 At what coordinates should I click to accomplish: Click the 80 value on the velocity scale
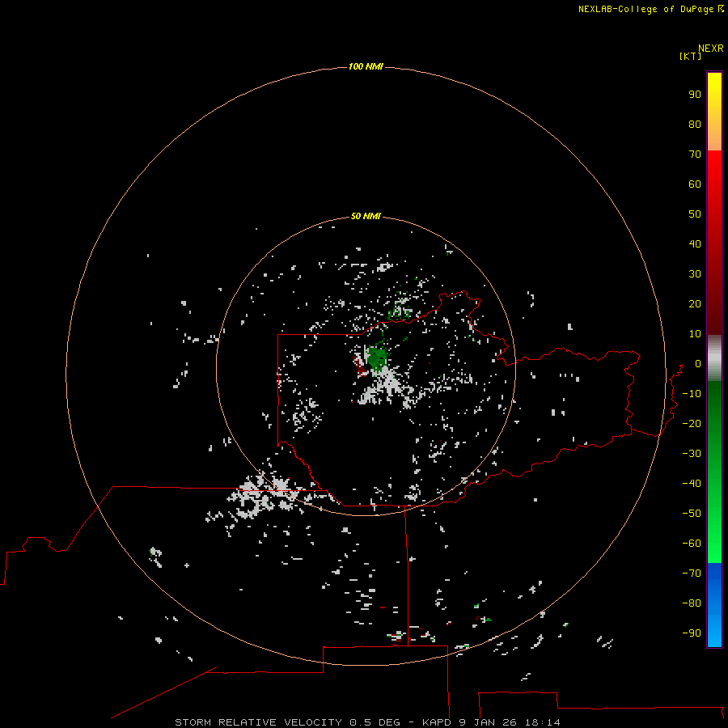click(x=695, y=125)
